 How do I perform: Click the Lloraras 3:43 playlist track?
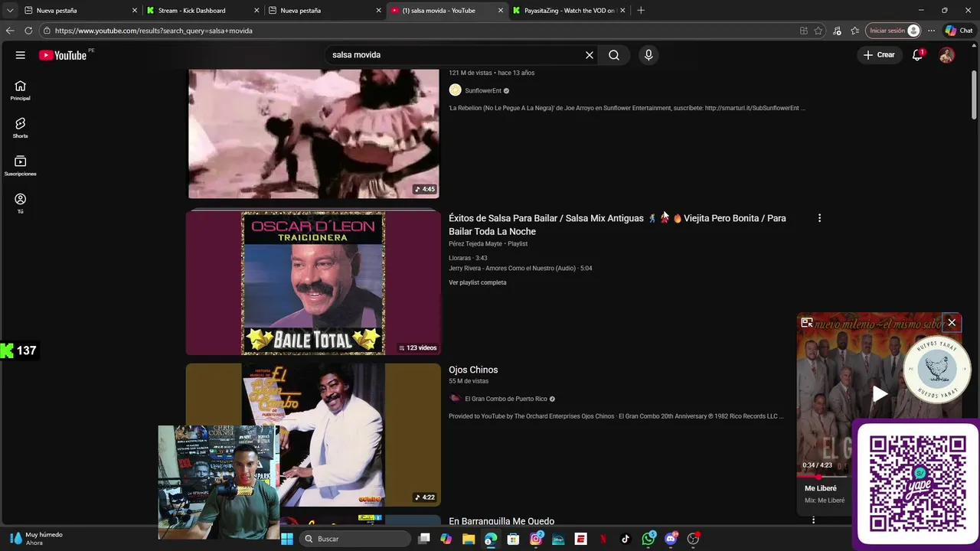468,258
